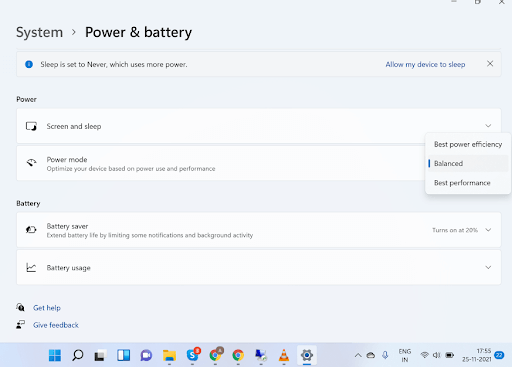
Task: Open the Windows Start menu
Action: (x=55, y=355)
